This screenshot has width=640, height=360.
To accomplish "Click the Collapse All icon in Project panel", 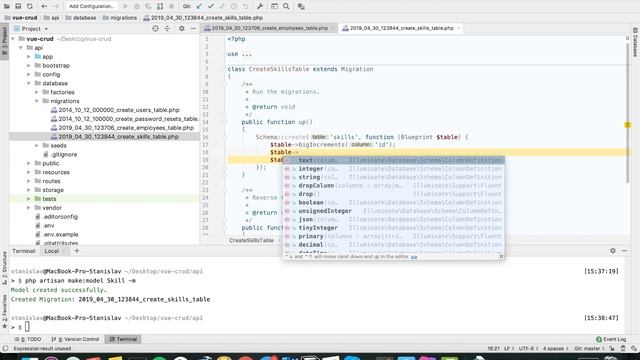I will [167, 29].
